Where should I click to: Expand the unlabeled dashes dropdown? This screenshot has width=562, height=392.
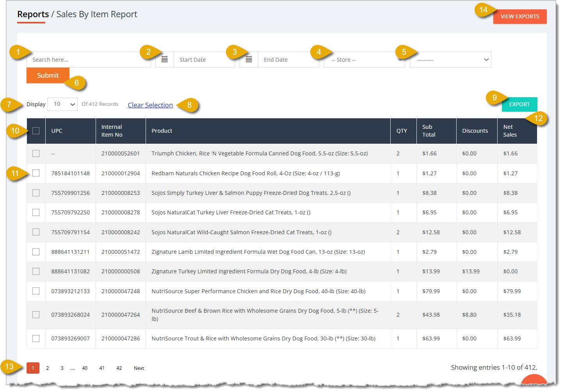click(x=450, y=60)
